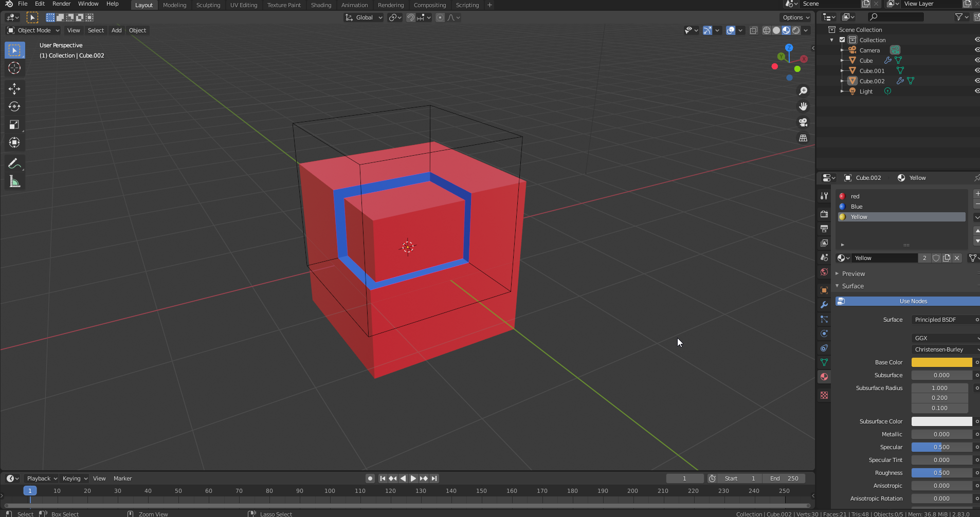
Task: Toggle X-ray display in viewport header
Action: (753, 30)
